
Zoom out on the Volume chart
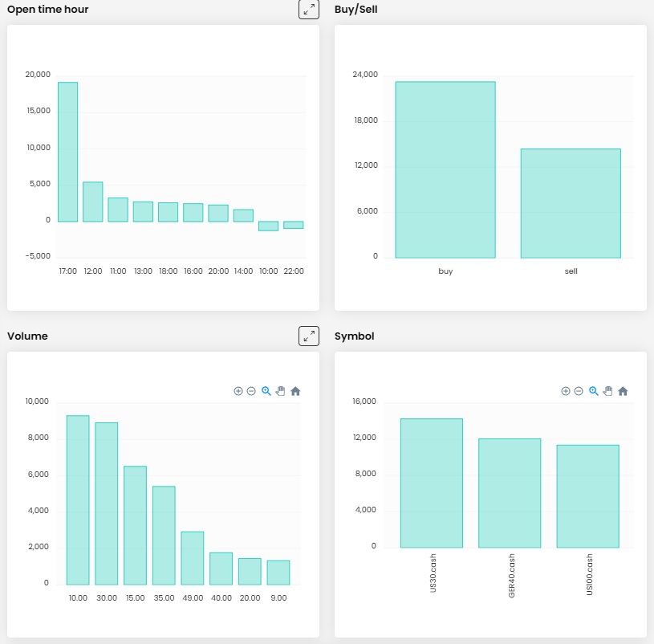pos(251,391)
